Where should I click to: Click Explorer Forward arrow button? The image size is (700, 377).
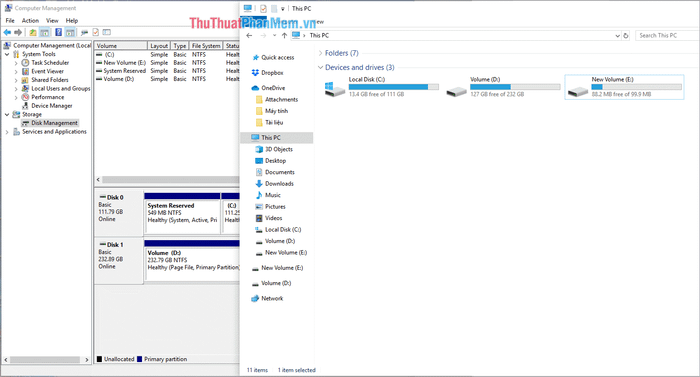pyautogui.click(x=263, y=35)
